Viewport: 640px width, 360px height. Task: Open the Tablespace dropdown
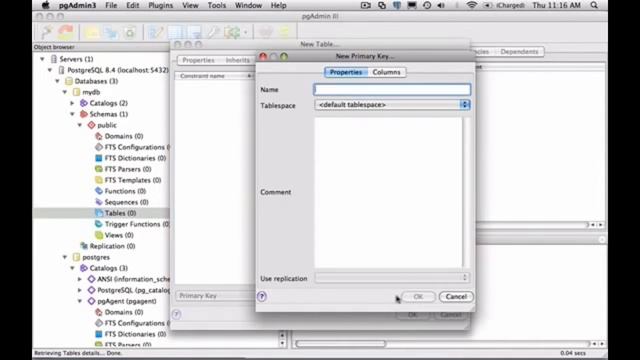[x=392, y=105]
